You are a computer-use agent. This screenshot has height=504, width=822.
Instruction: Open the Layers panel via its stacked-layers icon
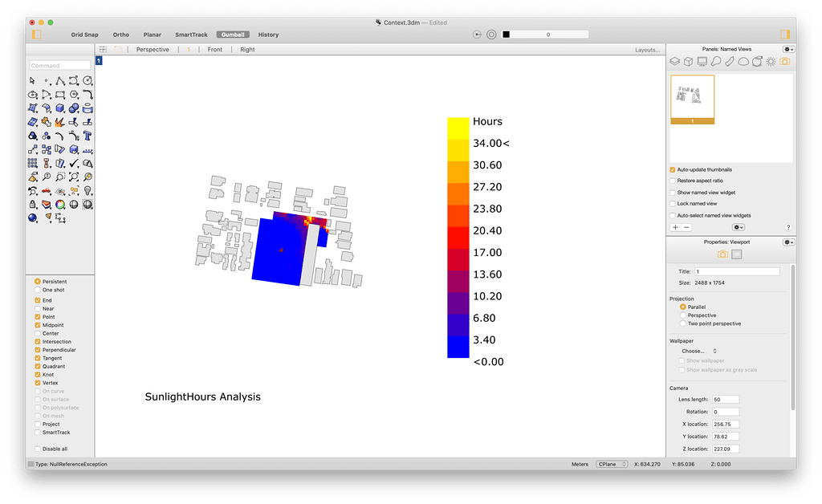click(x=674, y=62)
